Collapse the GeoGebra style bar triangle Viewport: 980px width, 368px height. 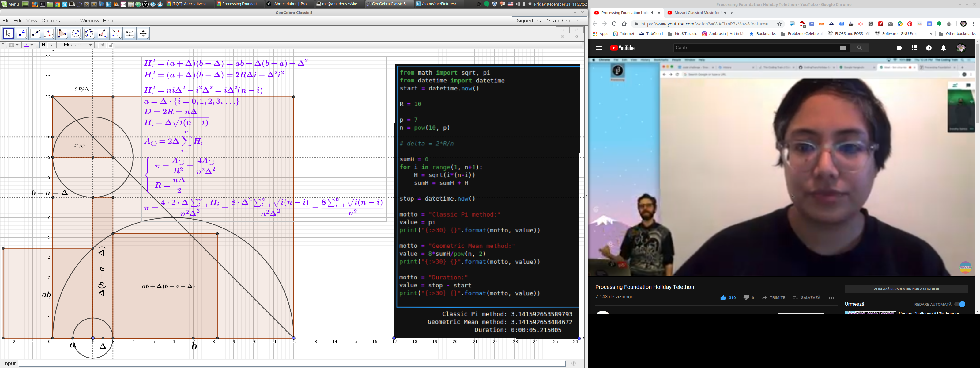[3, 44]
